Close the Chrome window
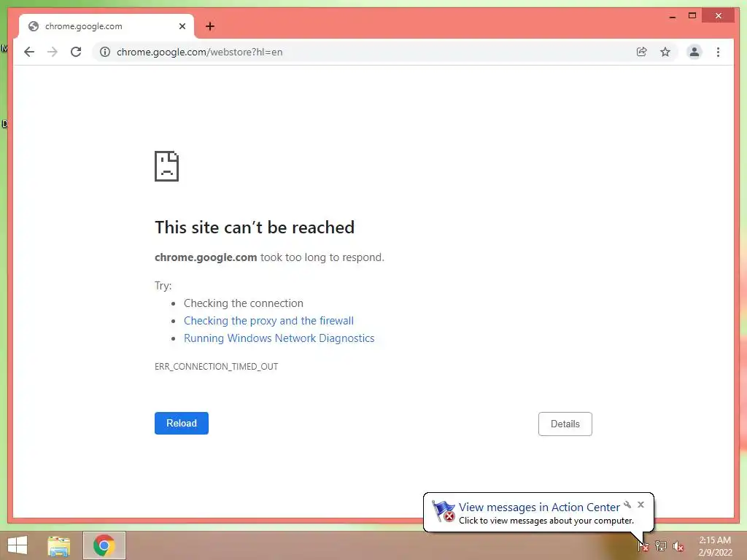Screen dimensions: 747x560 coord(719,16)
